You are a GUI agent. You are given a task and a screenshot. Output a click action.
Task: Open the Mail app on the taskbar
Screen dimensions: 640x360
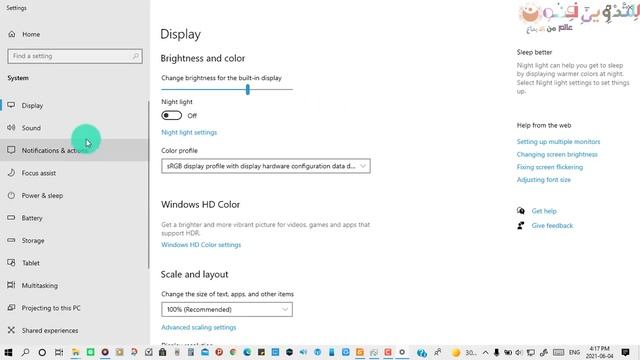click(x=205, y=352)
